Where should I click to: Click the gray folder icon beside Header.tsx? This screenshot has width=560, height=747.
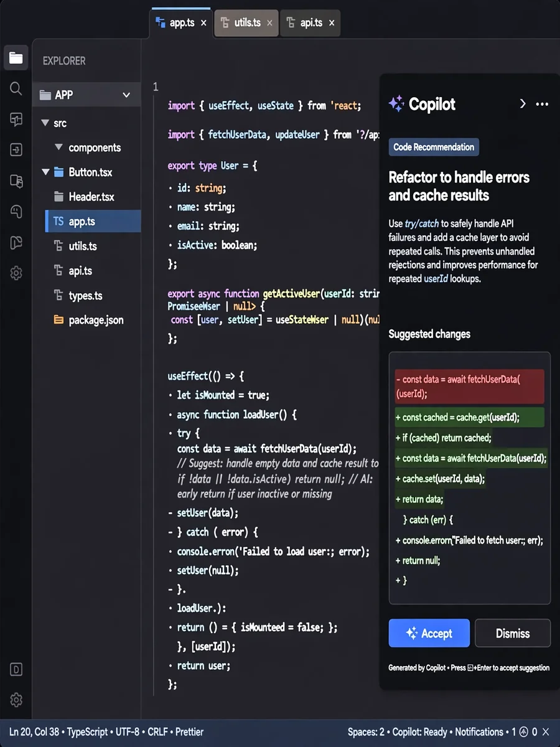click(59, 197)
